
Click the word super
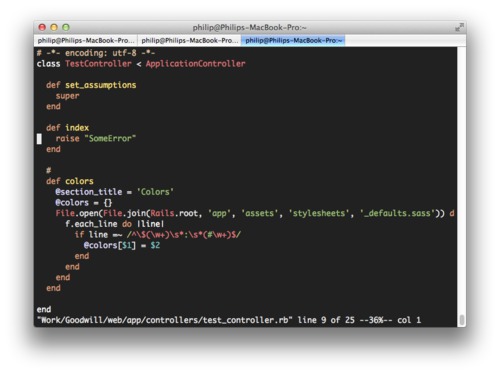(68, 96)
